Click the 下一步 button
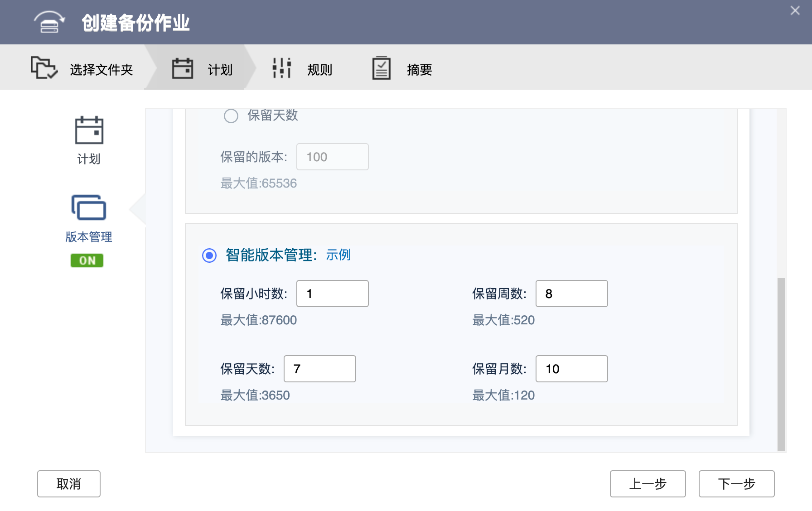812x511 pixels. click(x=736, y=484)
